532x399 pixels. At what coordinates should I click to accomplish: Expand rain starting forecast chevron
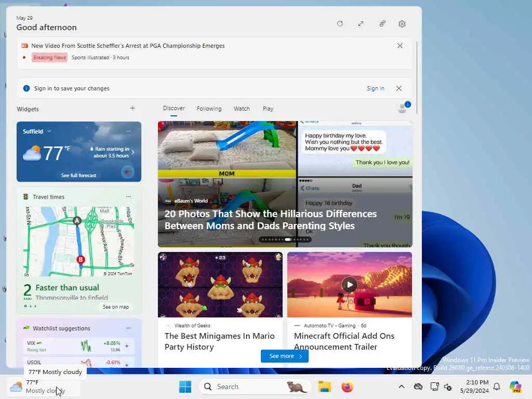133,152
